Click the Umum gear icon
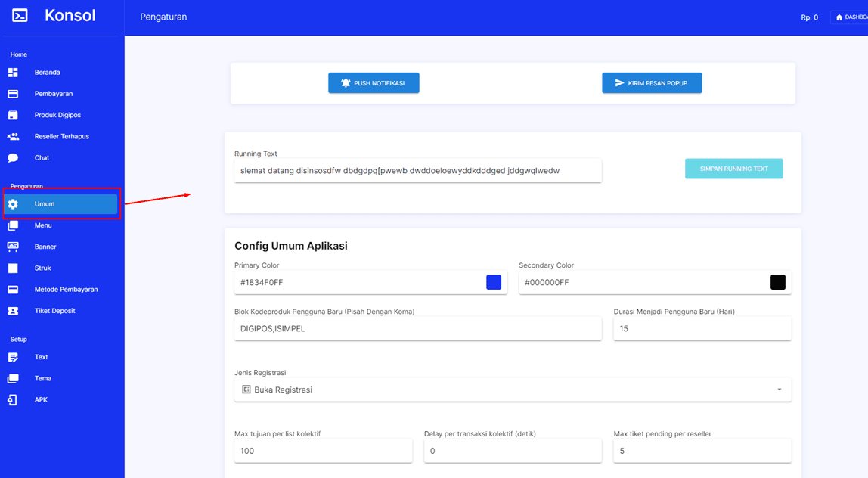 [x=13, y=204]
